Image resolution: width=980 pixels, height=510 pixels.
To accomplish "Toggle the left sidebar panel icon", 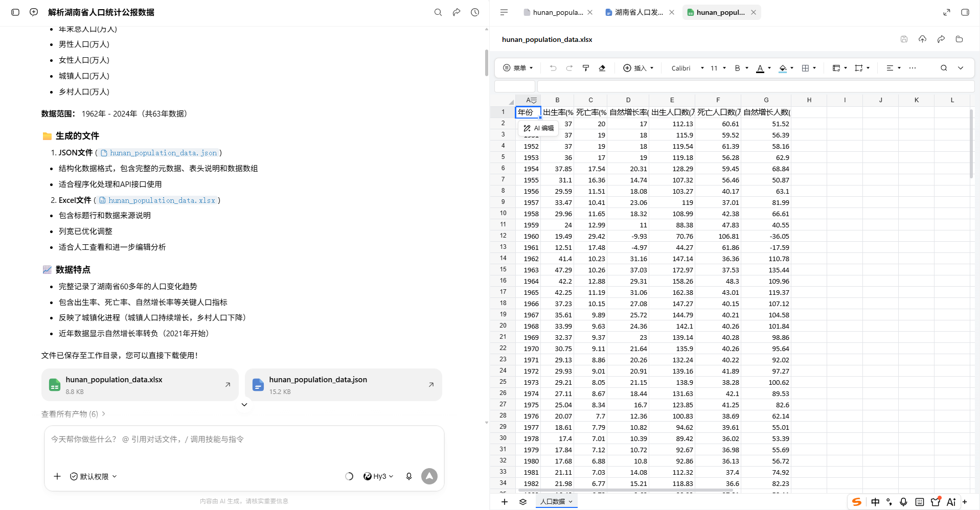I will click(15, 12).
